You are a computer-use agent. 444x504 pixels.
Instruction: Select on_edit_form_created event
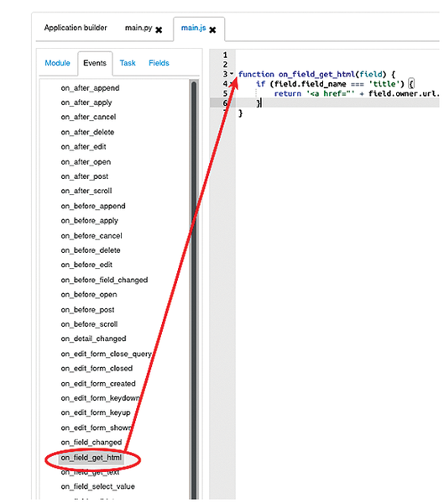(98, 384)
